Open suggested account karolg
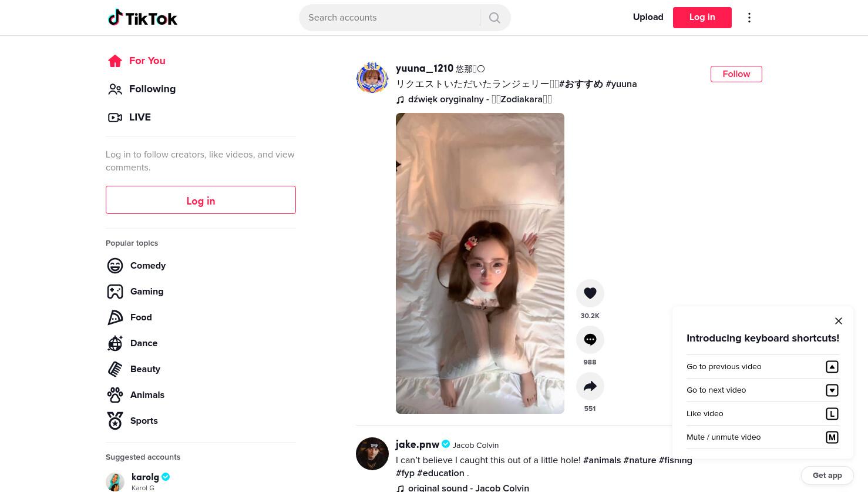The image size is (868, 492). click(145, 477)
